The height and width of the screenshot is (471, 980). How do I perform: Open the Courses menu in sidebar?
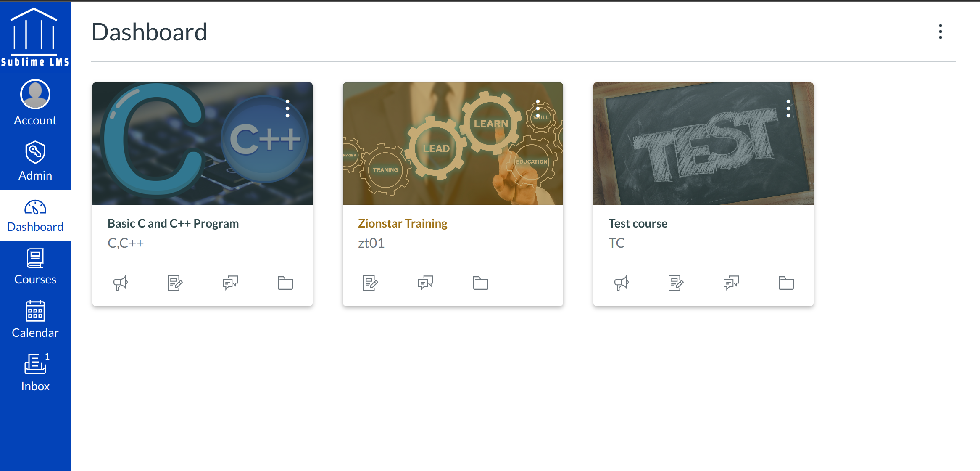point(35,267)
